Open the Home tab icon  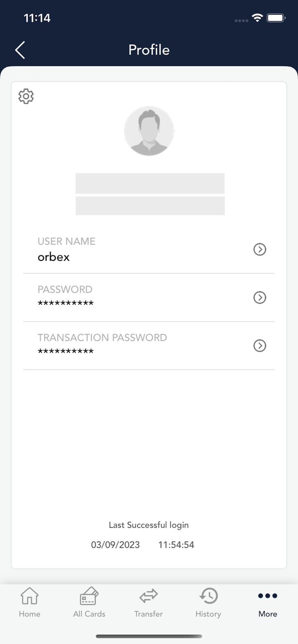(x=29, y=596)
